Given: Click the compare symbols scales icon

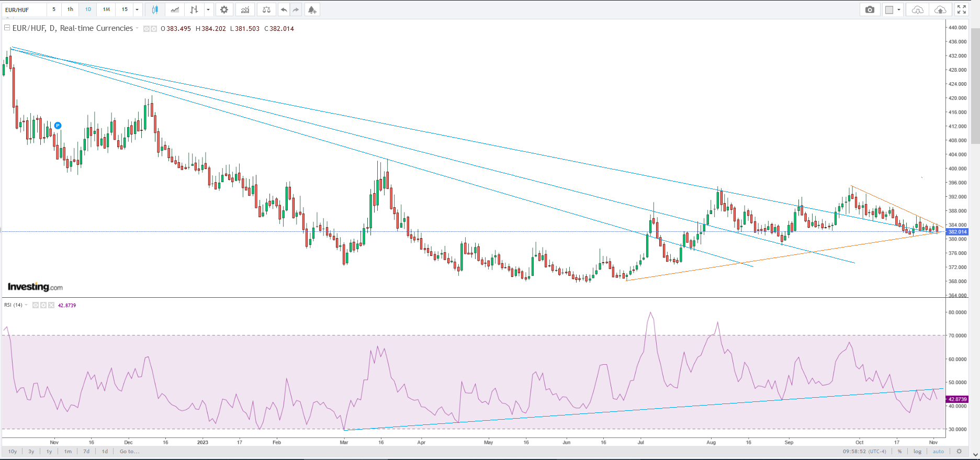Looking at the screenshot, I should coord(266,9).
